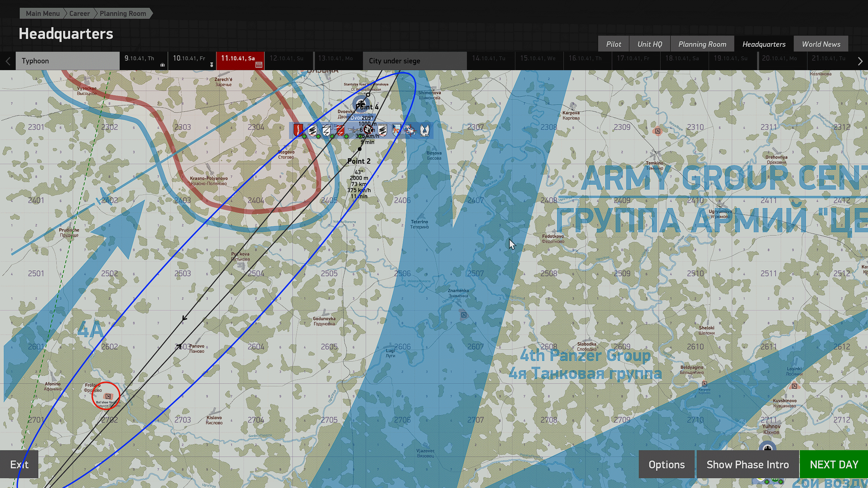Go to previous dates with left arrow
Image resolution: width=868 pixels, height=488 pixels.
click(x=8, y=61)
